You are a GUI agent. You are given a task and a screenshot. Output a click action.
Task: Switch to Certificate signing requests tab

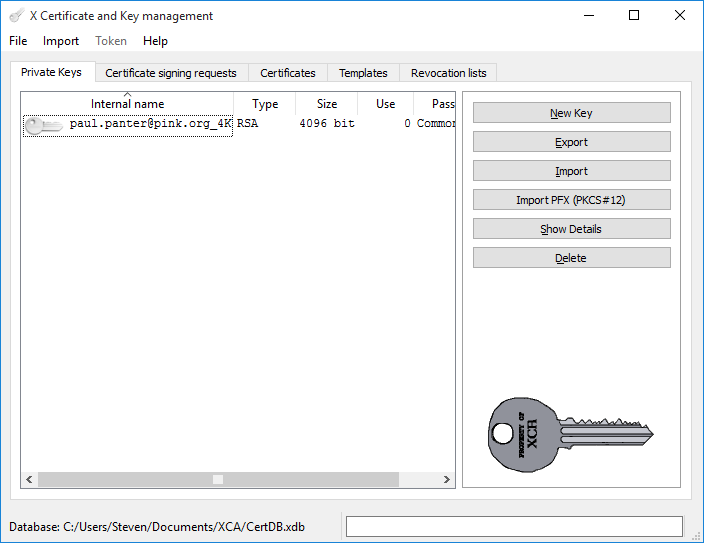point(171,73)
